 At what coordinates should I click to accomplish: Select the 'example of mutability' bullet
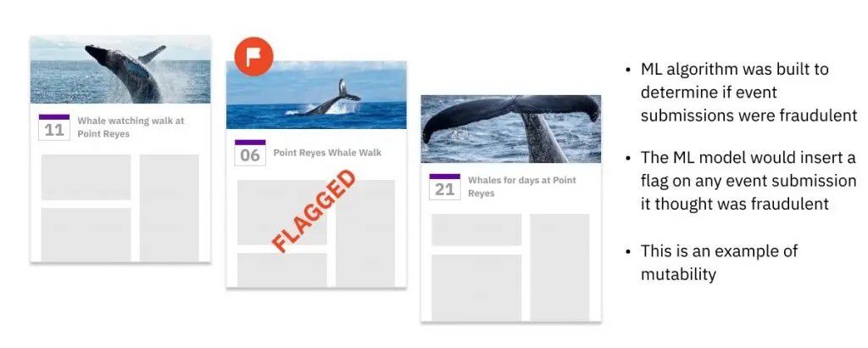click(x=719, y=262)
